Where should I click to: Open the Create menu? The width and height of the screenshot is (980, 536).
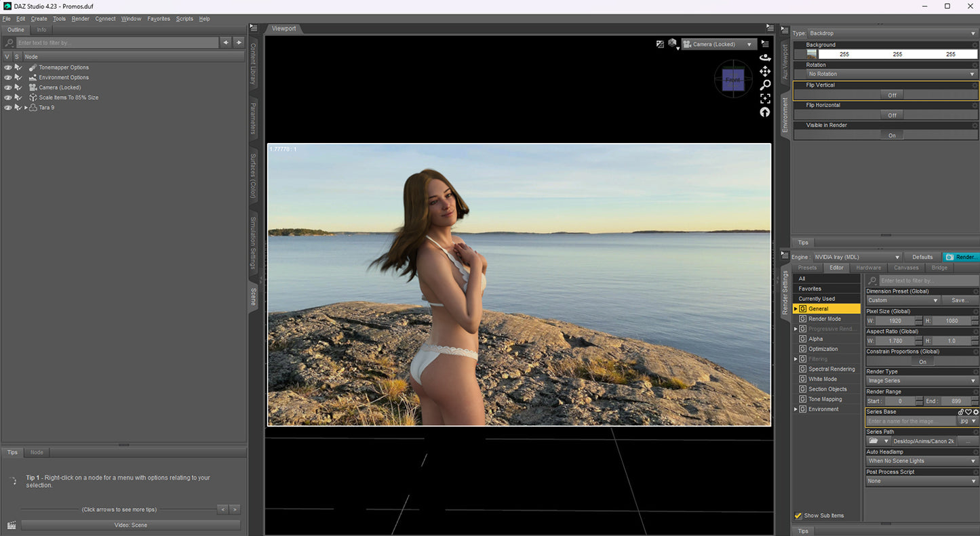pos(39,19)
